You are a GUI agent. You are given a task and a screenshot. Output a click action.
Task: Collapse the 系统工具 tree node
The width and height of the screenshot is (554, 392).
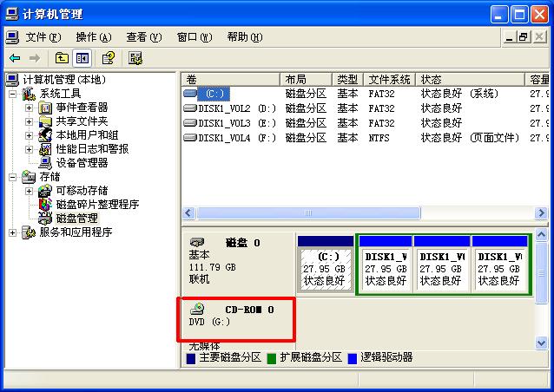(x=13, y=94)
